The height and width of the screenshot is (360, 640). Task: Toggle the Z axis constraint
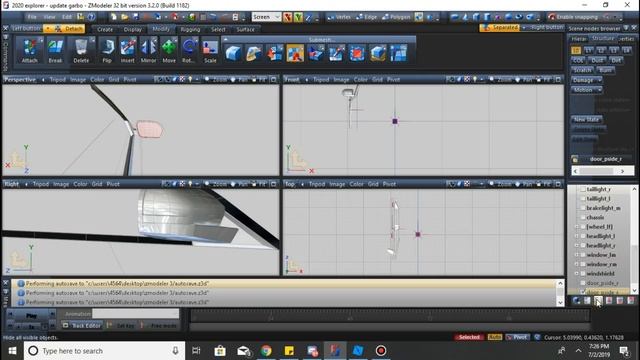(x=309, y=17)
